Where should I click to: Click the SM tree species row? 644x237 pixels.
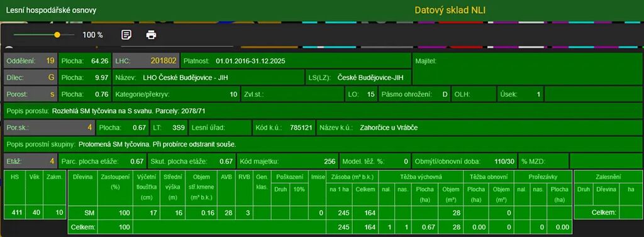pyautogui.click(x=319, y=212)
